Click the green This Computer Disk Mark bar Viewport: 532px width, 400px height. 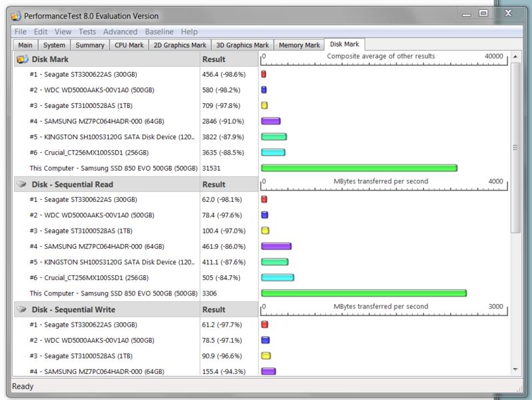[359, 168]
